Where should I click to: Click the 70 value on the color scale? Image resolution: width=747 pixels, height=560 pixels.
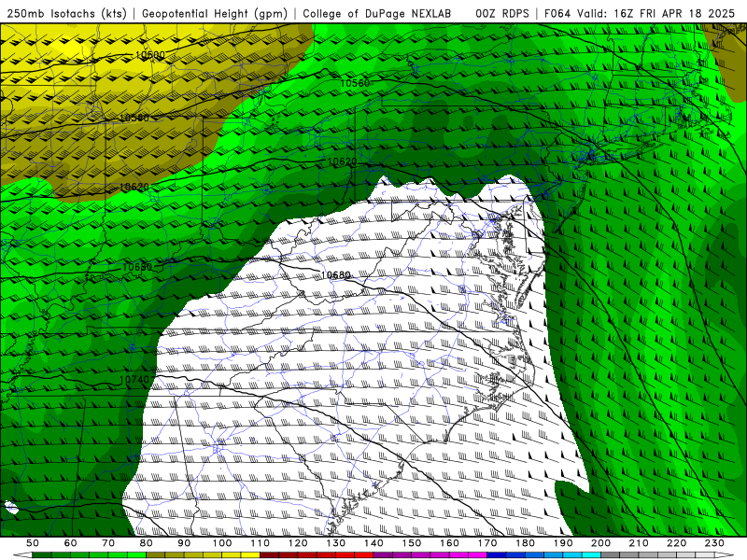(108, 543)
